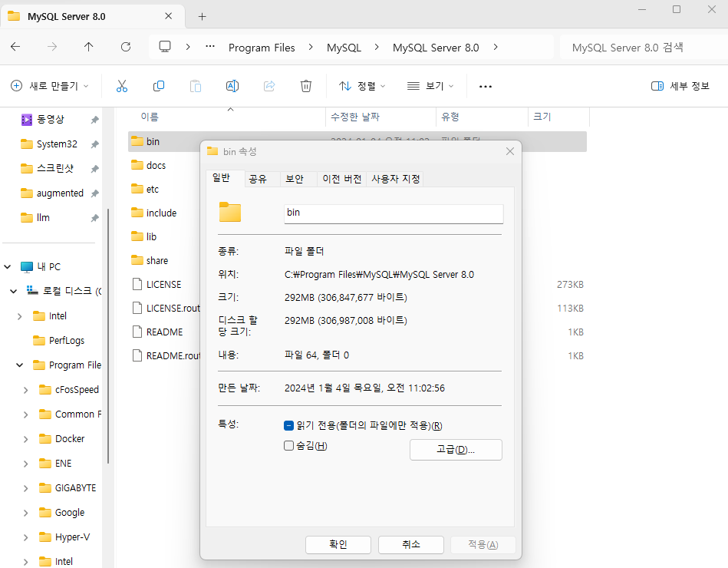The image size is (728, 568).
Task: Click the Share icon in toolbar
Action: tap(269, 86)
